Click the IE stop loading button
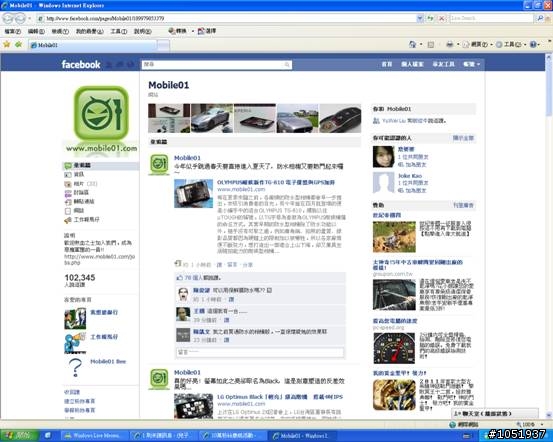The height and width of the screenshot is (442, 553). pos(441,18)
